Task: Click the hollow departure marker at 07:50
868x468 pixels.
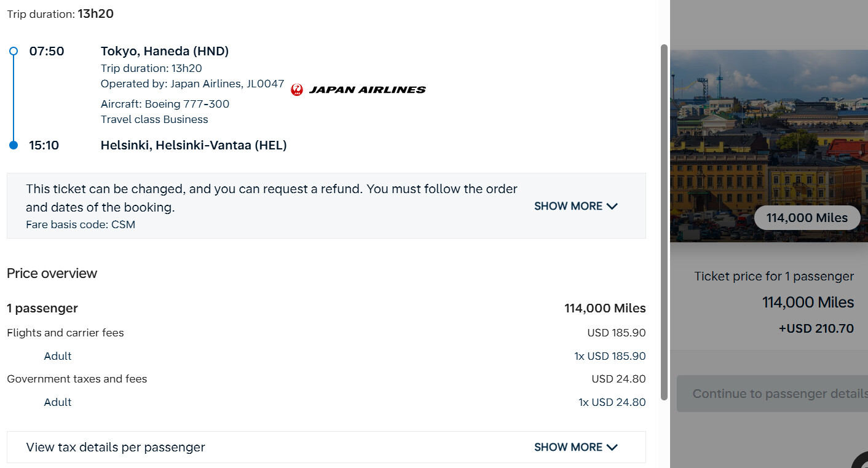Action: (14, 51)
